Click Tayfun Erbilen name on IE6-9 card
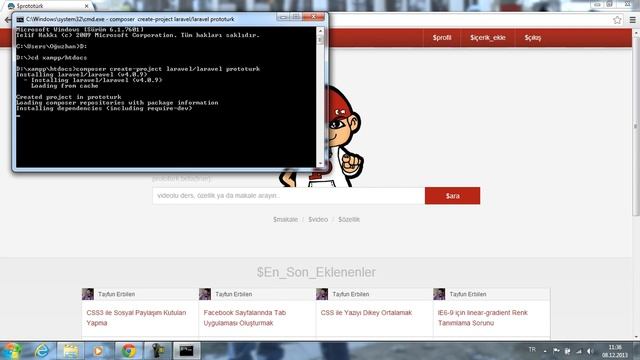Screen dimensions: 640x360 click(x=468, y=294)
